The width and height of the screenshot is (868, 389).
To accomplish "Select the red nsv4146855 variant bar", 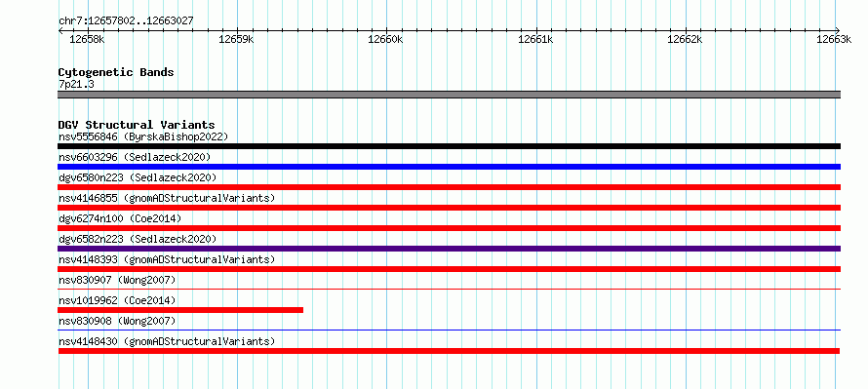I will pyautogui.click(x=449, y=208).
